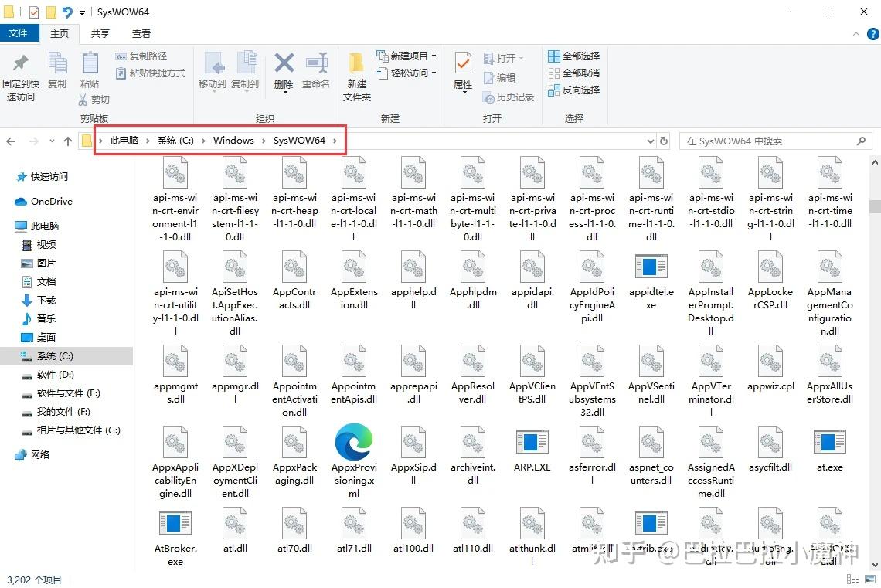The width and height of the screenshot is (881, 588).
Task: Create a new folder with 新建文件夹 icon
Action: [355, 73]
